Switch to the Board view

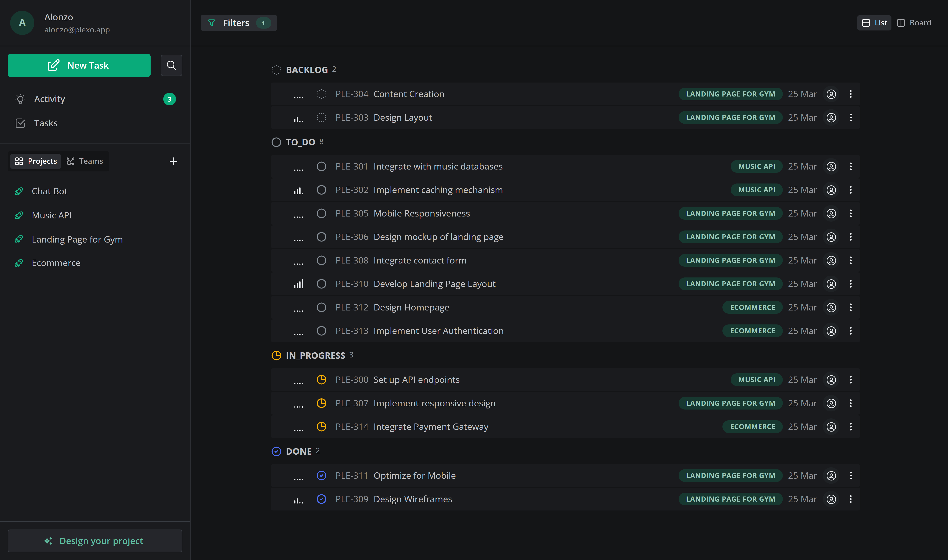point(914,23)
